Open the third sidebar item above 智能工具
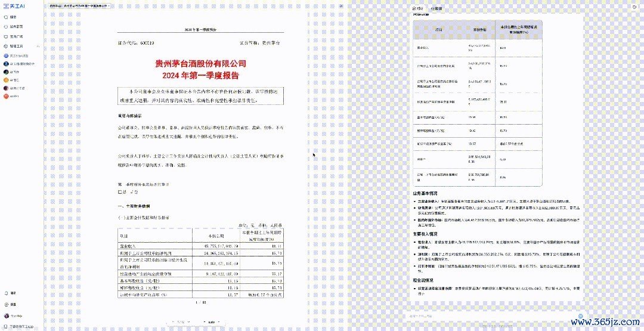Screen dimensions: 644x331 click(13, 36)
